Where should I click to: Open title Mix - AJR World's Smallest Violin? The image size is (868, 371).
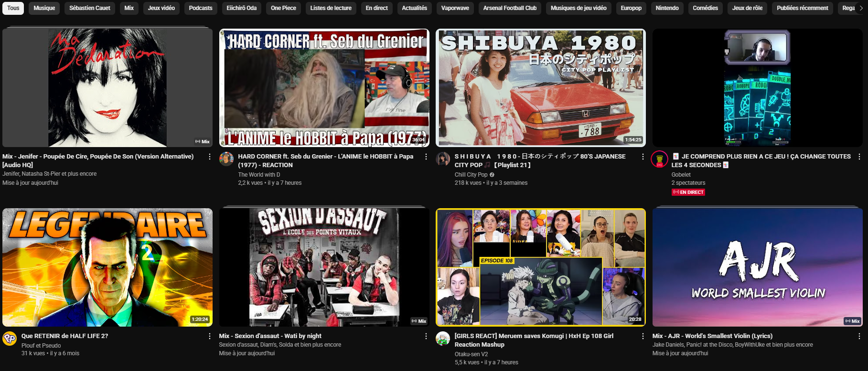712,336
